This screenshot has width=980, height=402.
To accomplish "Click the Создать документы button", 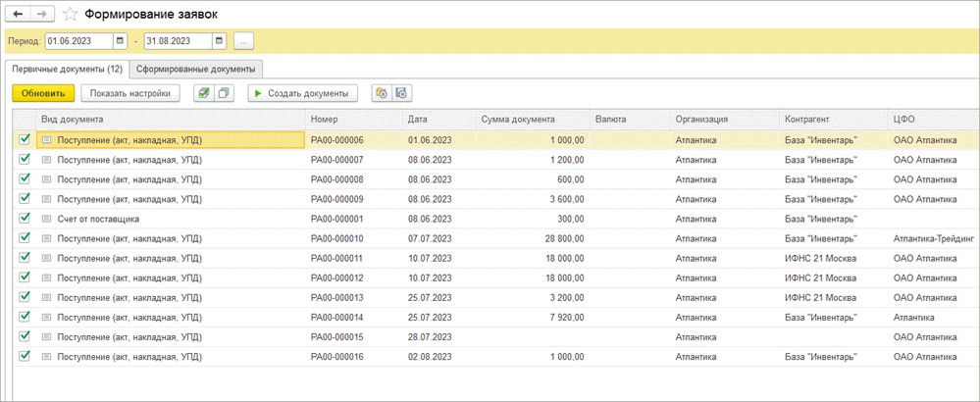I will pyautogui.click(x=302, y=93).
